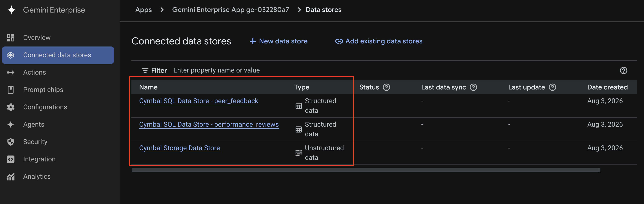This screenshot has width=644, height=204.
Task: Click the unstructured data icon in Cymbal Storage row
Action: click(x=298, y=153)
